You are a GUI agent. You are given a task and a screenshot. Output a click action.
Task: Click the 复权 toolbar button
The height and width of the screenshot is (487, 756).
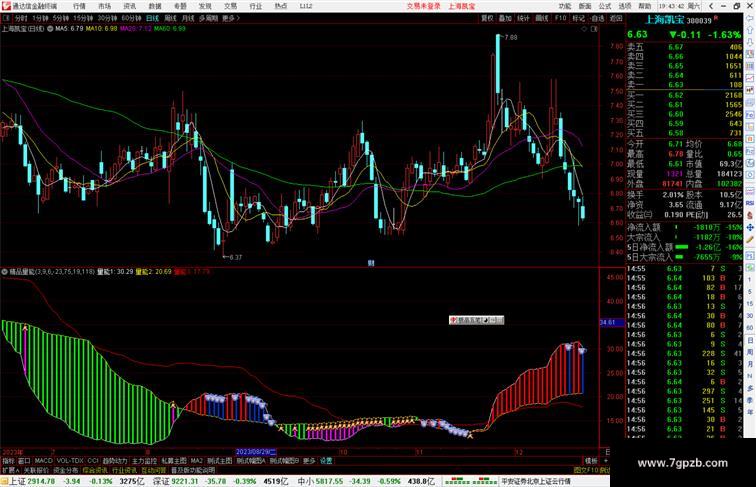[x=487, y=18]
